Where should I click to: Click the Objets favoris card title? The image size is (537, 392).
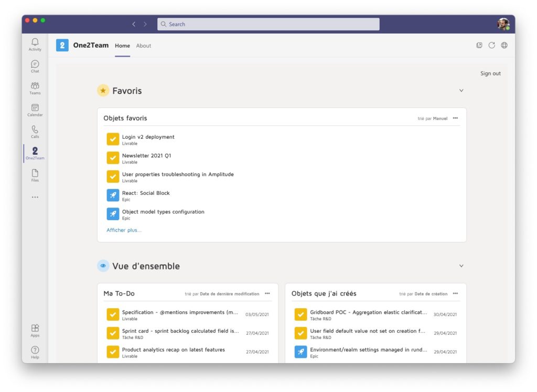coord(125,118)
